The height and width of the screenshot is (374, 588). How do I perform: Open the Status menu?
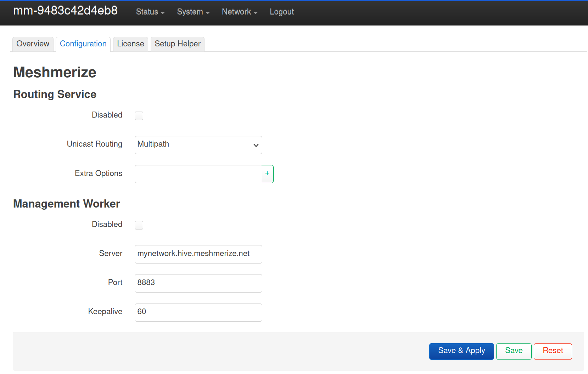150,12
